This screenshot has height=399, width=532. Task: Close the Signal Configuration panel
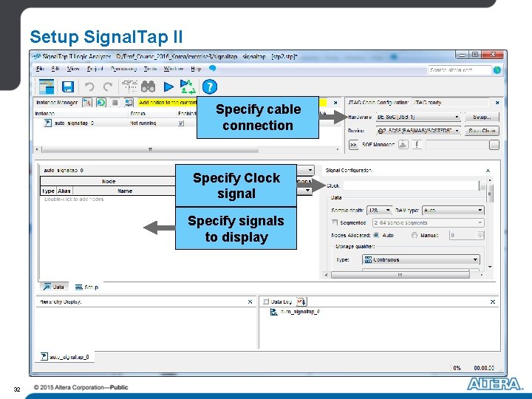(x=488, y=171)
